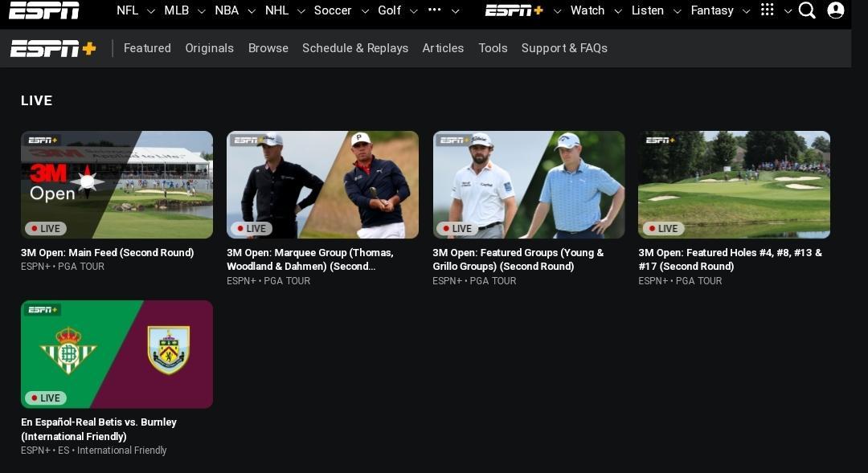Viewport: 868px width, 473px height.
Task: Click the Real Betis crest
Action: 68,351
